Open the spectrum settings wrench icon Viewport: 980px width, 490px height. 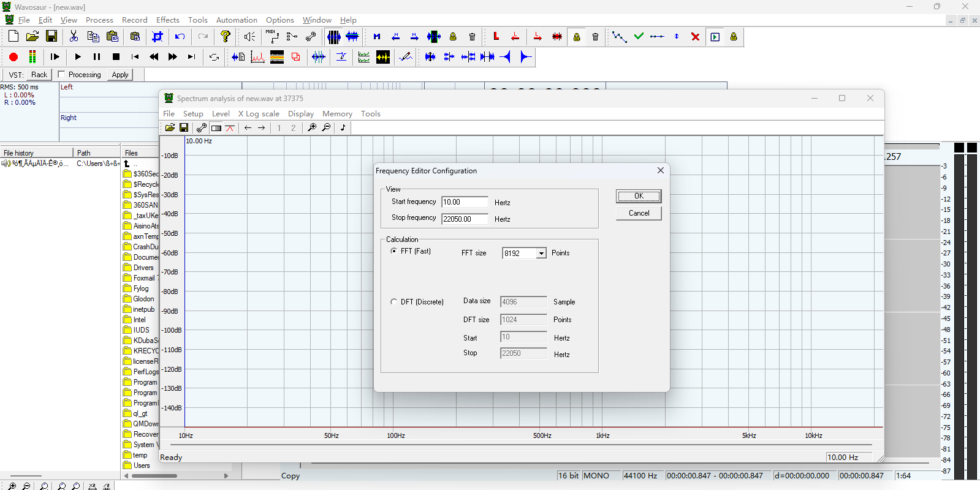[201, 128]
